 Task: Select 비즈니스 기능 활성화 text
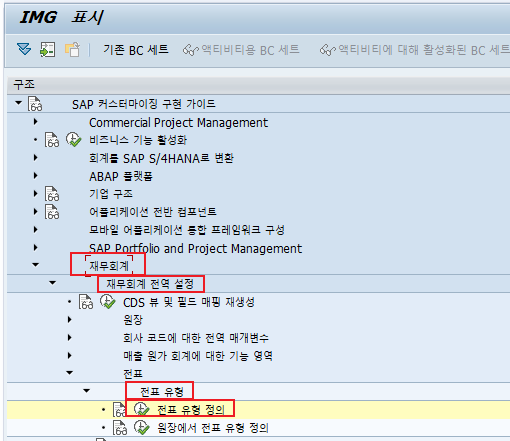tap(138, 140)
